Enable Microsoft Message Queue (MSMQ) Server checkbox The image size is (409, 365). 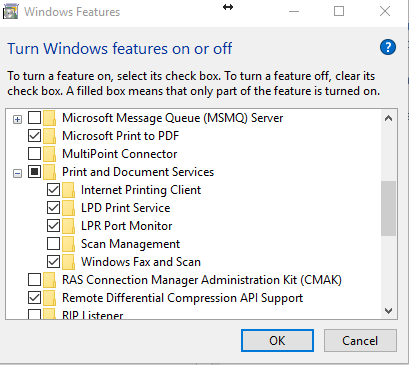[x=34, y=118]
